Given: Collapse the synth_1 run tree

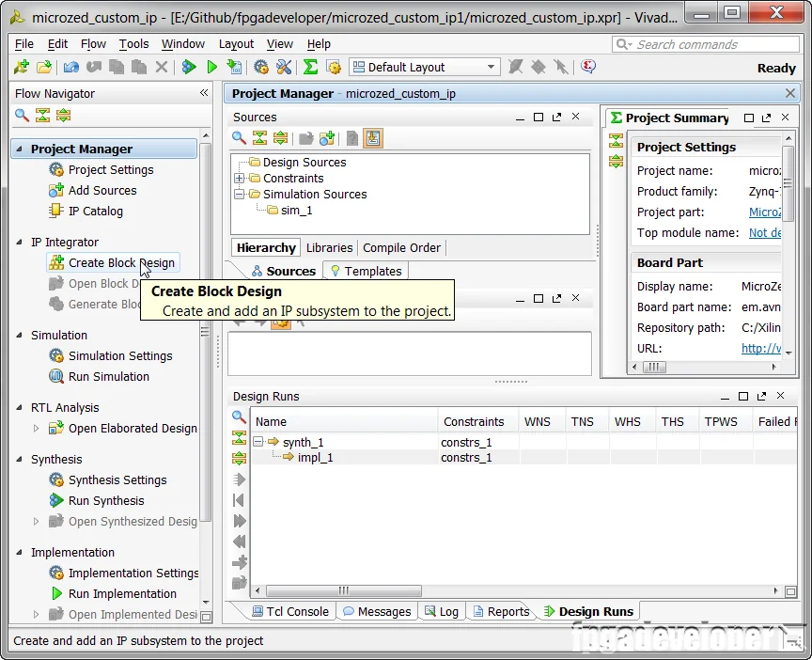Looking at the screenshot, I should click(258, 442).
